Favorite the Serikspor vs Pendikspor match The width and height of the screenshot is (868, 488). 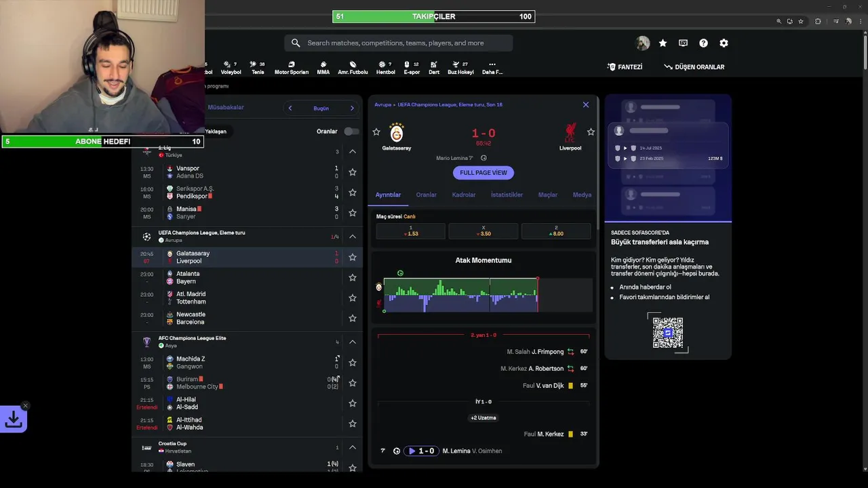click(x=353, y=192)
